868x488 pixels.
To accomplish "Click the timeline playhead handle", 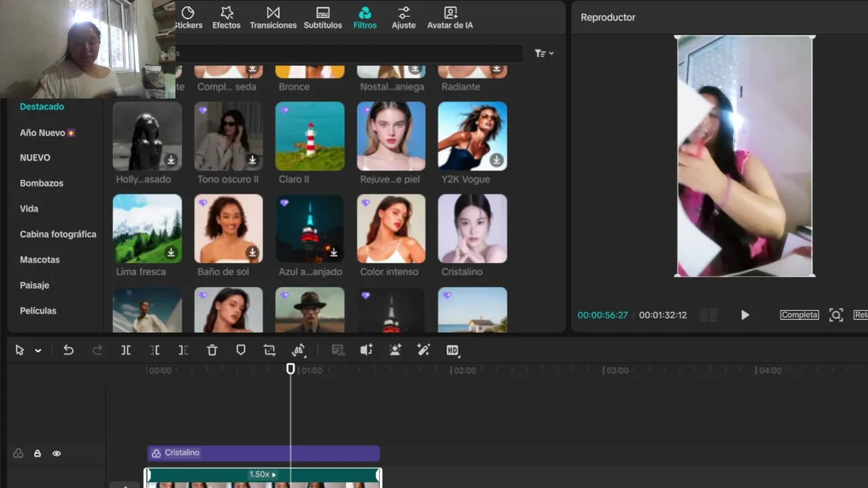I will [290, 369].
